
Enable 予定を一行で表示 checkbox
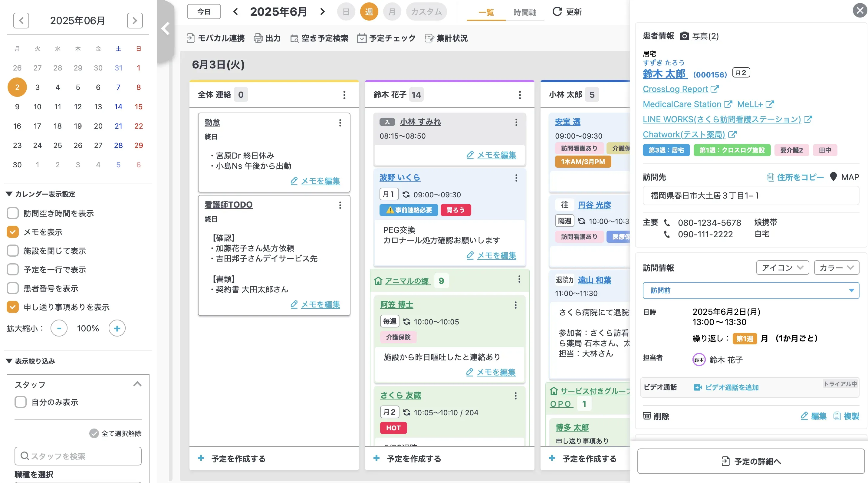(13, 269)
